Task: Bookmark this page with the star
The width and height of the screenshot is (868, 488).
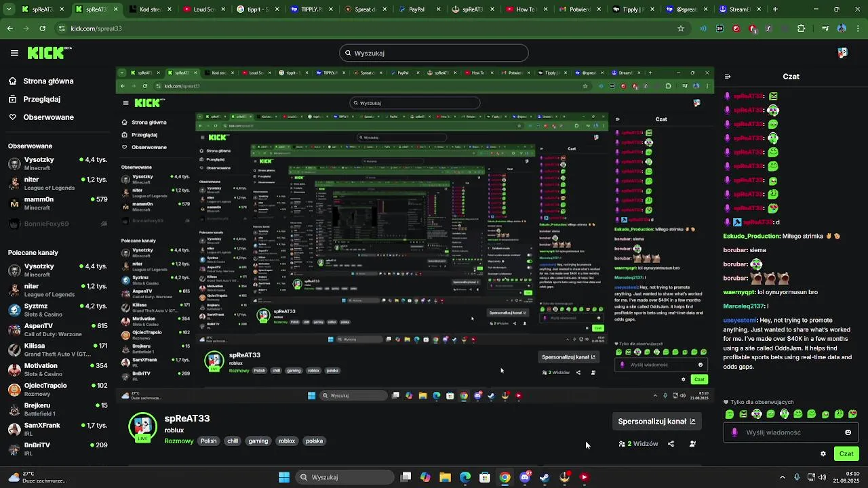Action: click(681, 28)
